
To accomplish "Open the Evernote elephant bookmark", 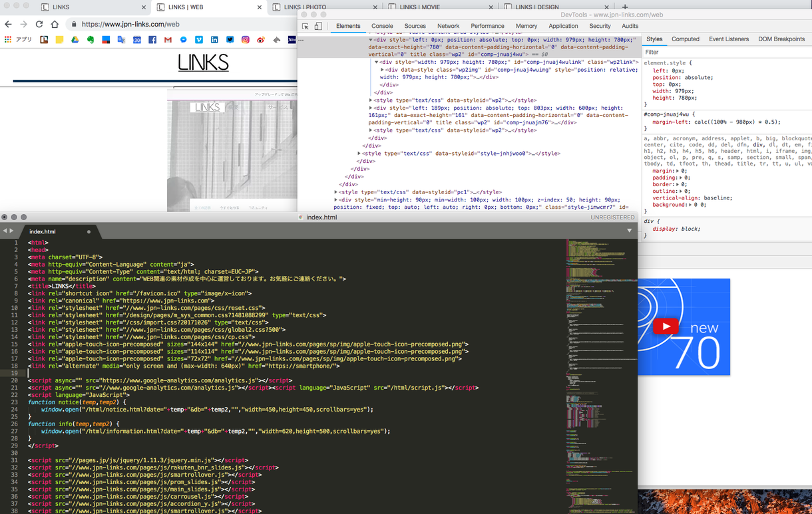I will [91, 40].
